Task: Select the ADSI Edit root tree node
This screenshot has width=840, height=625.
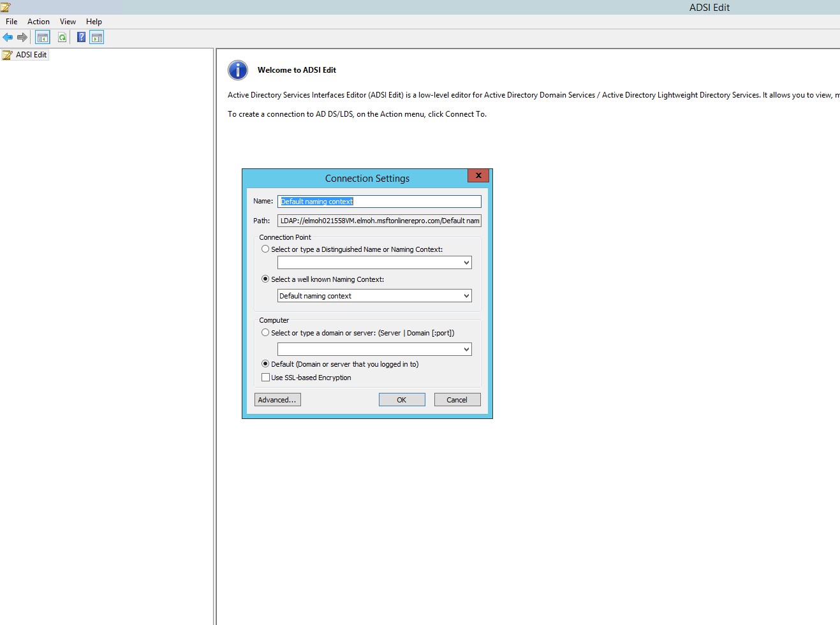Action: [26, 55]
